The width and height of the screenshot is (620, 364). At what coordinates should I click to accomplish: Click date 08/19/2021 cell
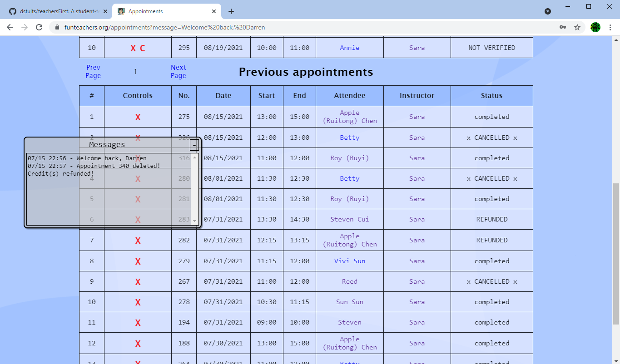223,48
